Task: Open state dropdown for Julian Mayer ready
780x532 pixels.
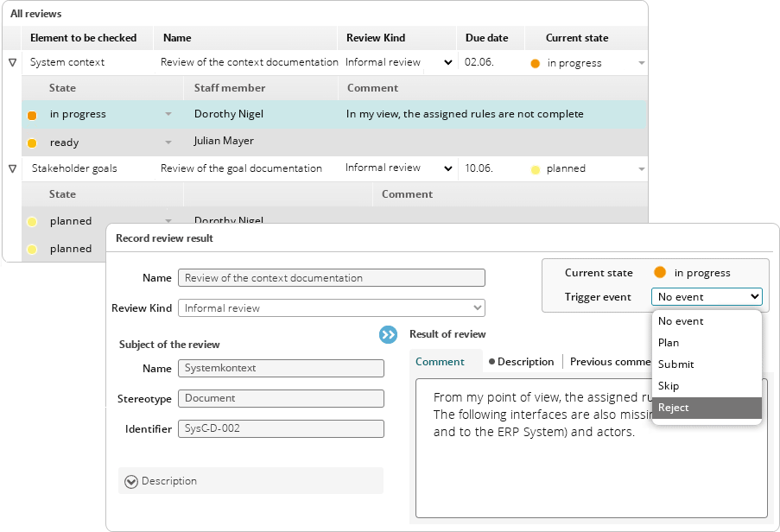Action: click(168, 142)
